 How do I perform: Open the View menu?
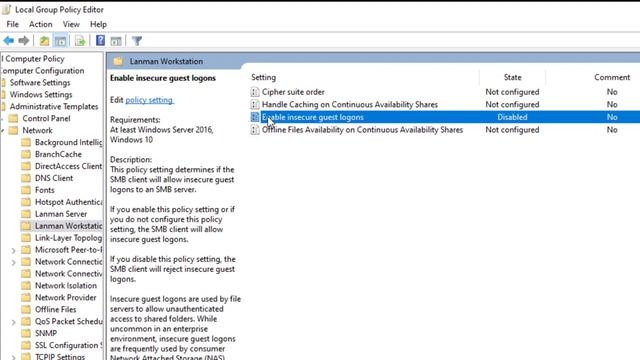[71, 24]
